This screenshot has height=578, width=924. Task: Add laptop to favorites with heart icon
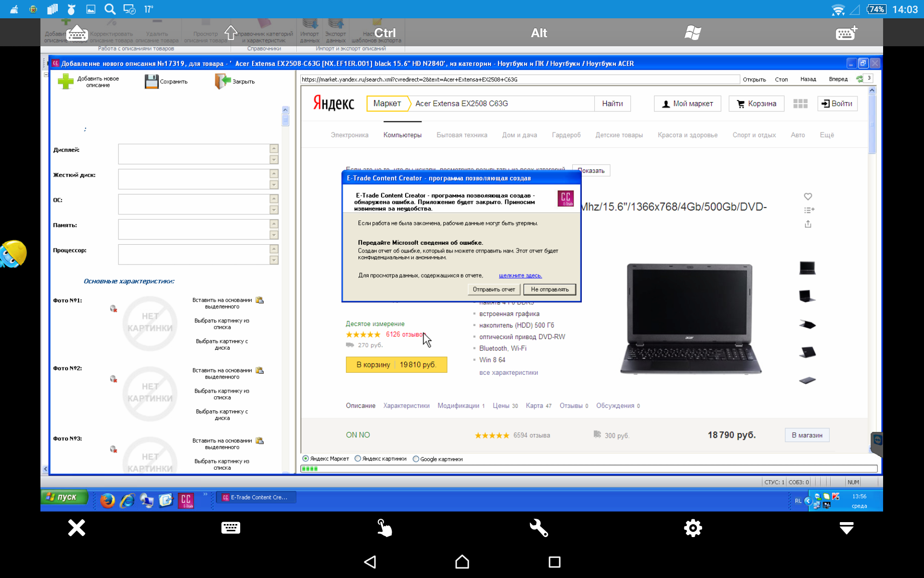808,197
